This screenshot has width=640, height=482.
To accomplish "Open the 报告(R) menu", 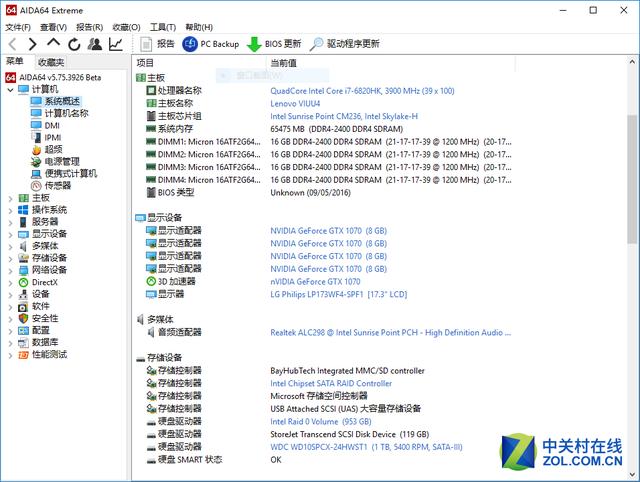I will 89,27.
